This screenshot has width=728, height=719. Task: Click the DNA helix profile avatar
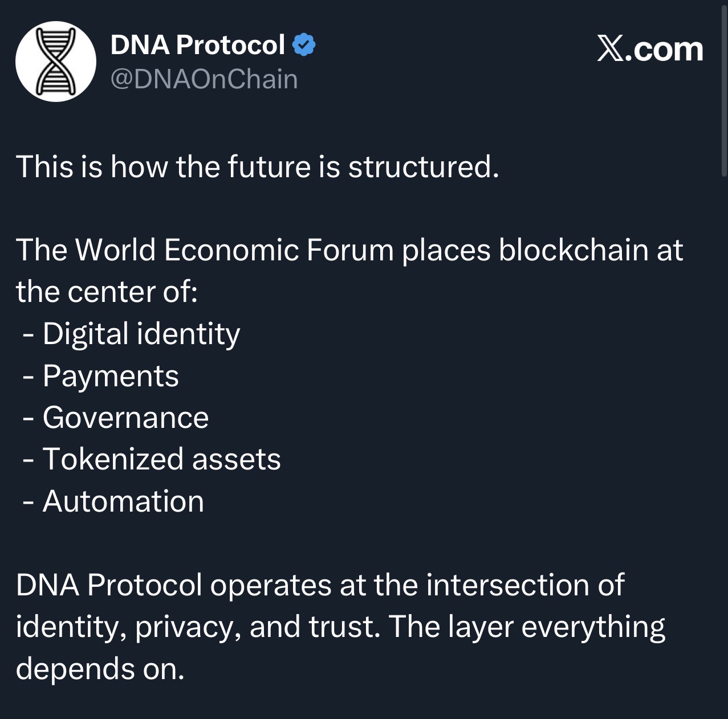[x=55, y=62]
